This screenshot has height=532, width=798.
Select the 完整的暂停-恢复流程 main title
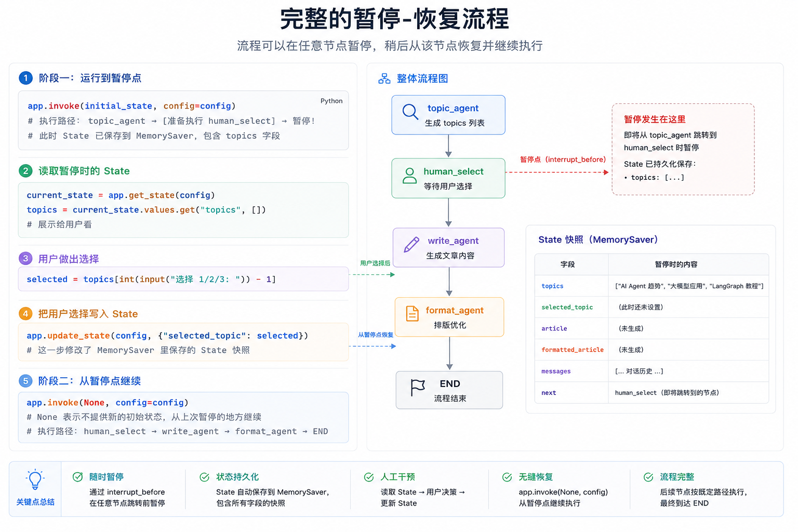point(395,19)
